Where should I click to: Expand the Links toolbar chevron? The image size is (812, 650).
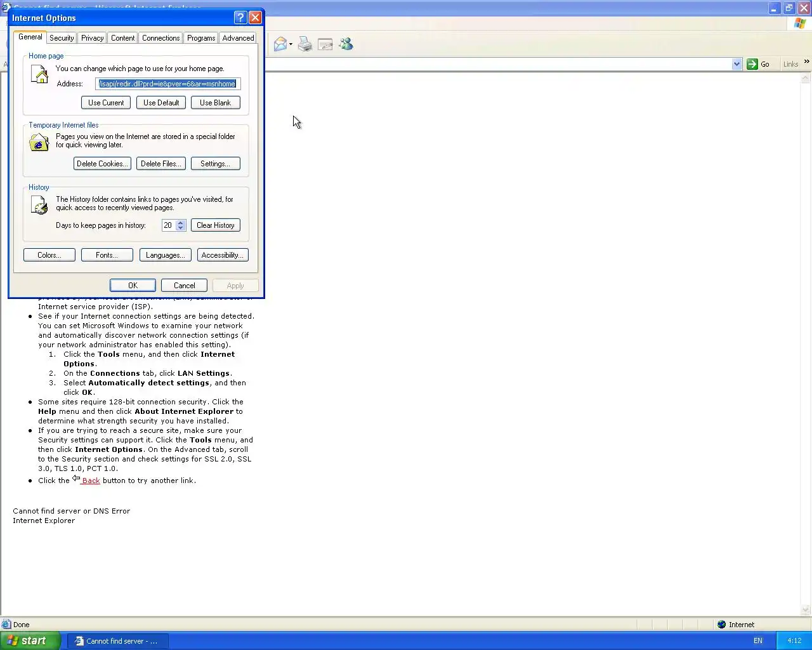[806, 62]
